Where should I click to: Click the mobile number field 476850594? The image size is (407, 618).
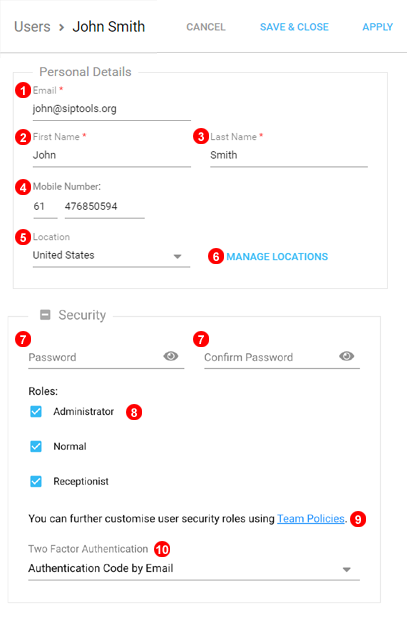click(x=104, y=207)
